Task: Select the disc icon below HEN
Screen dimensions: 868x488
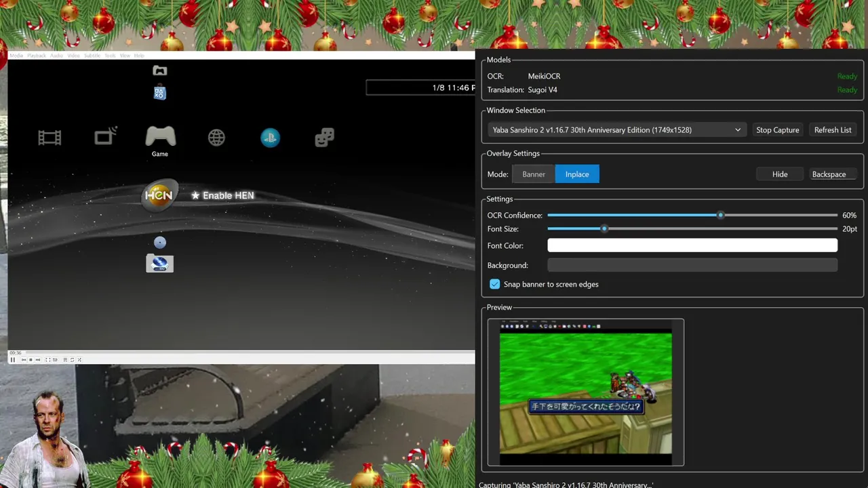Action: [x=160, y=242]
